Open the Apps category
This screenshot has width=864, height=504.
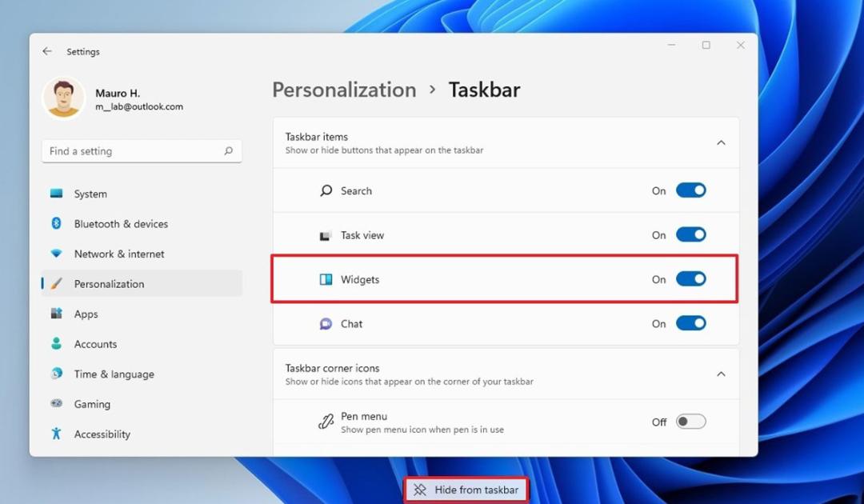pyautogui.click(x=142, y=314)
